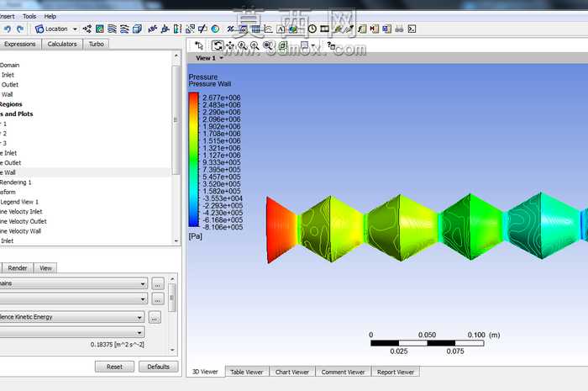Select the Velocity Outlet streamline tree item

tap(24, 221)
